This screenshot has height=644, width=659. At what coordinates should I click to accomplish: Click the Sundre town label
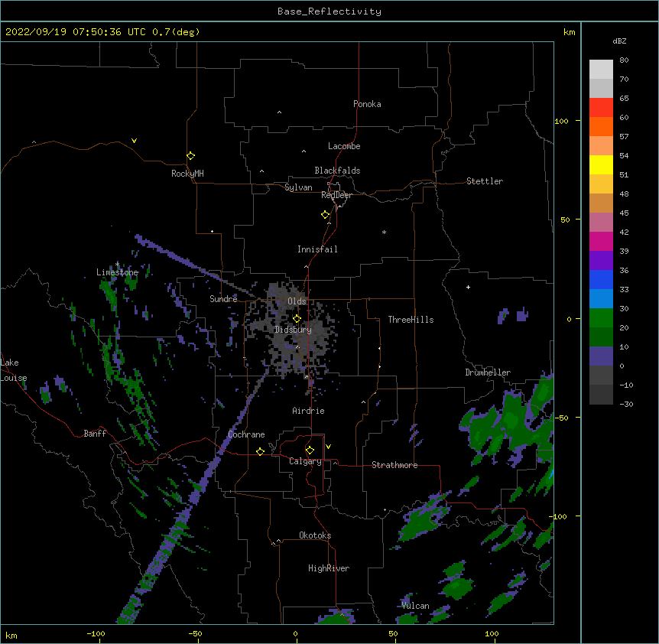click(223, 299)
